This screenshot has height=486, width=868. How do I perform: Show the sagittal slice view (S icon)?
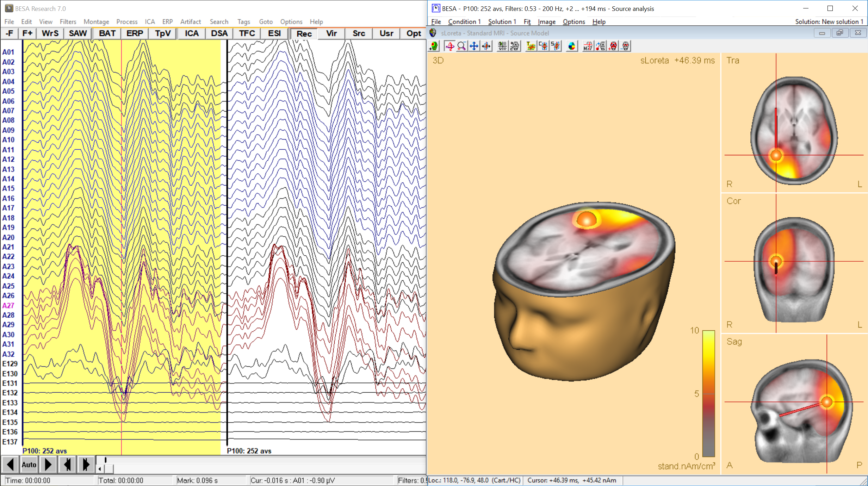pyautogui.click(x=556, y=46)
